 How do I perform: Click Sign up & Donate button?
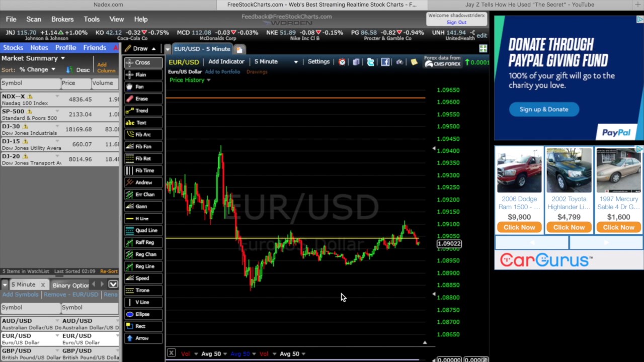point(544,109)
